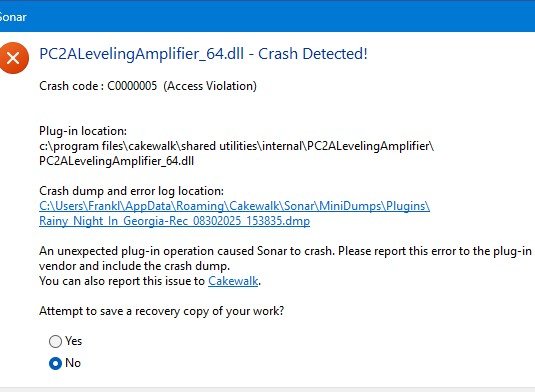The image size is (535, 392).
Task: Click the c:\program files\cakewalk path text
Action: point(236,146)
